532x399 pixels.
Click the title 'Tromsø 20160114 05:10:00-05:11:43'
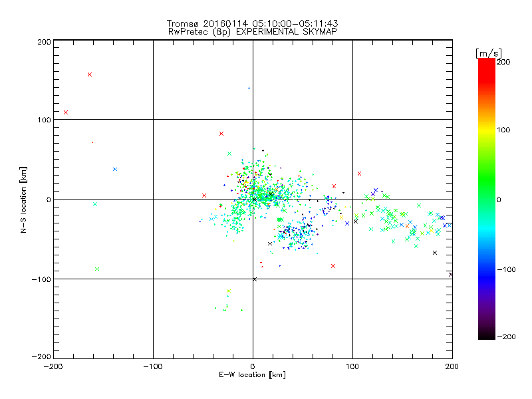252,23
